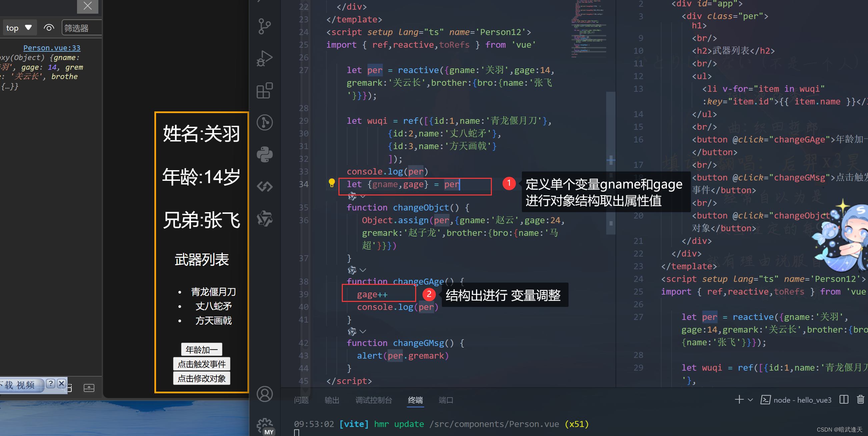Expand the chevron beside code lens above changeGMsg

click(x=362, y=332)
